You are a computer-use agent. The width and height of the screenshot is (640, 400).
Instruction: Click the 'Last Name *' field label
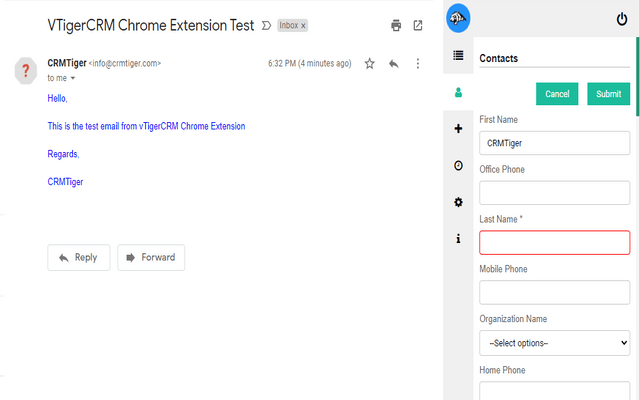(501, 219)
